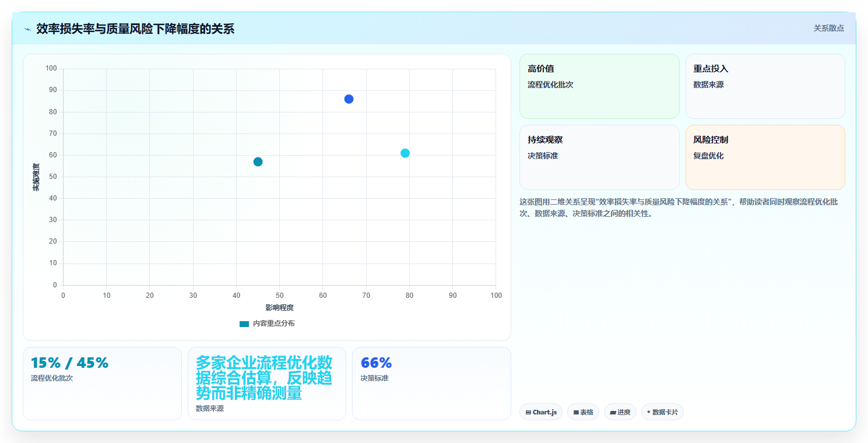Click the lightning icon beside the title
The image size is (868, 443).
coord(28,29)
